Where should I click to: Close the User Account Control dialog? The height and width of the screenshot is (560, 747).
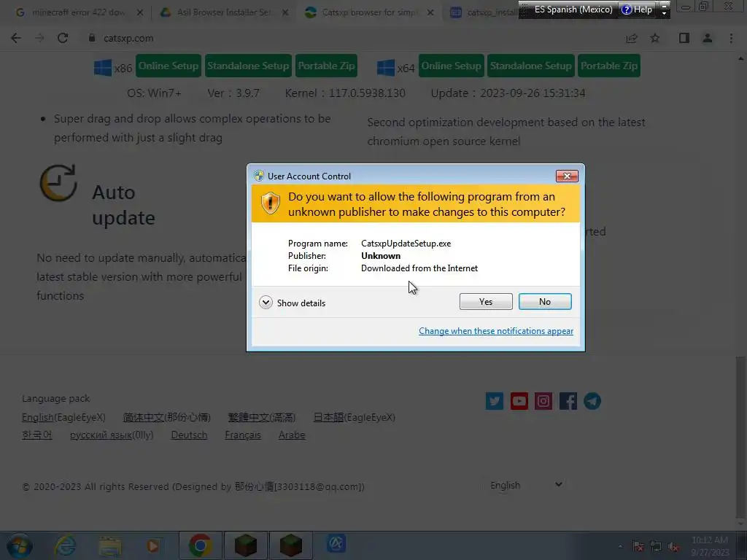[x=567, y=176]
